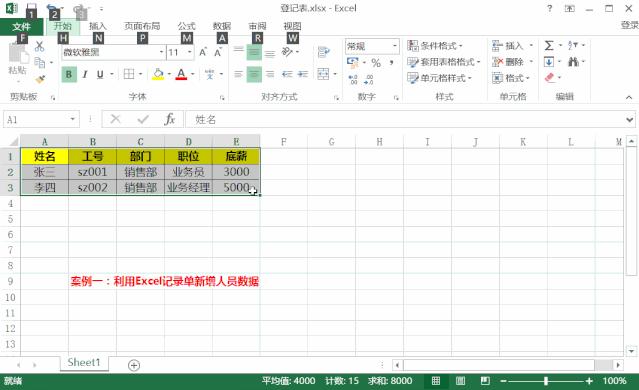Screen dimensions: 639x390
Task: Decrease font size with smaller A icon
Action: click(x=218, y=52)
